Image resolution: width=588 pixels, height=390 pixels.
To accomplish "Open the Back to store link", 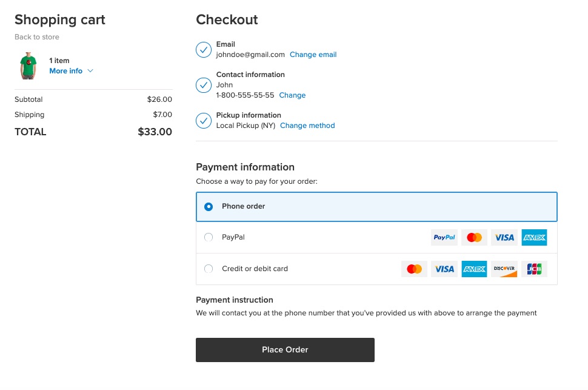I will point(37,37).
